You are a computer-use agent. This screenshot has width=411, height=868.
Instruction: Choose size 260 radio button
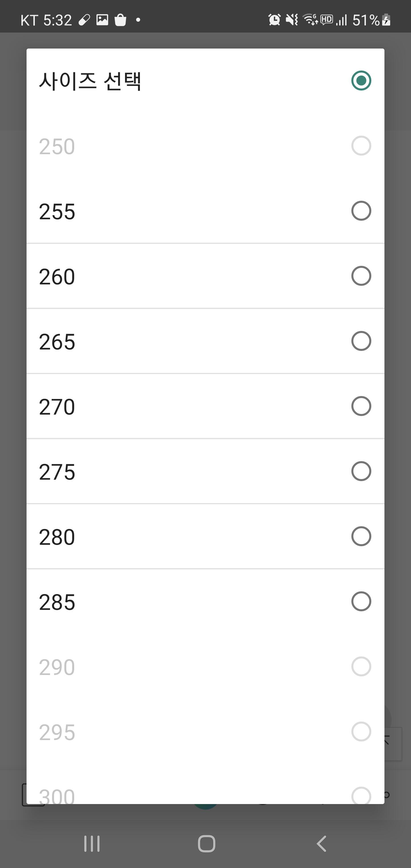[x=361, y=276]
